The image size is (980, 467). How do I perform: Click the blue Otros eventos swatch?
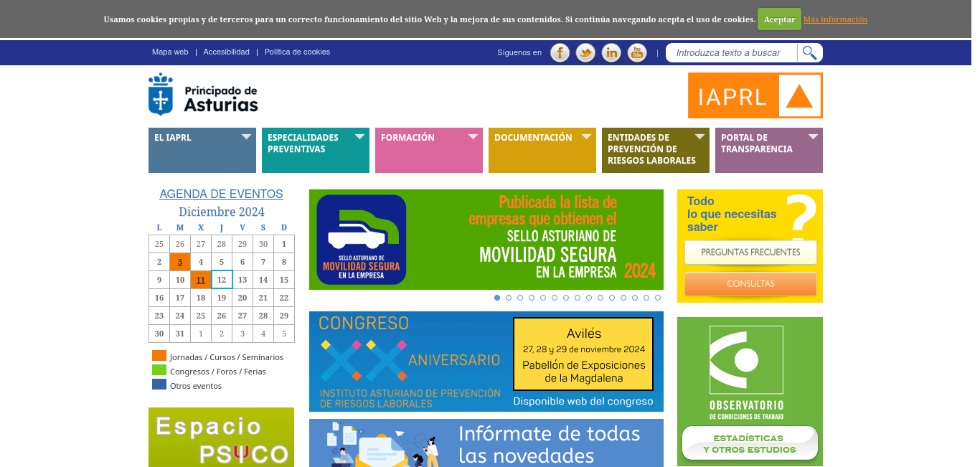pyautogui.click(x=159, y=385)
